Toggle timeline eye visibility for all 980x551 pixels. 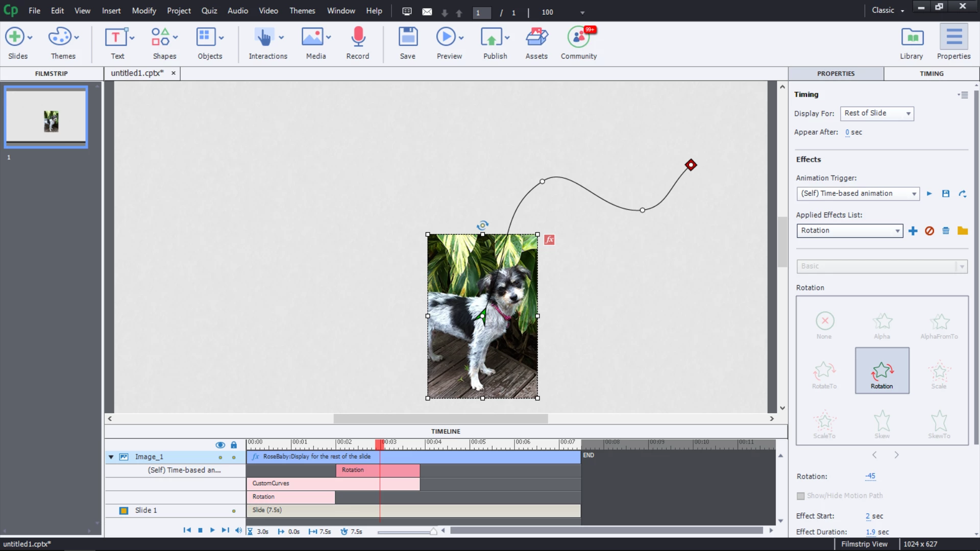pyautogui.click(x=220, y=445)
